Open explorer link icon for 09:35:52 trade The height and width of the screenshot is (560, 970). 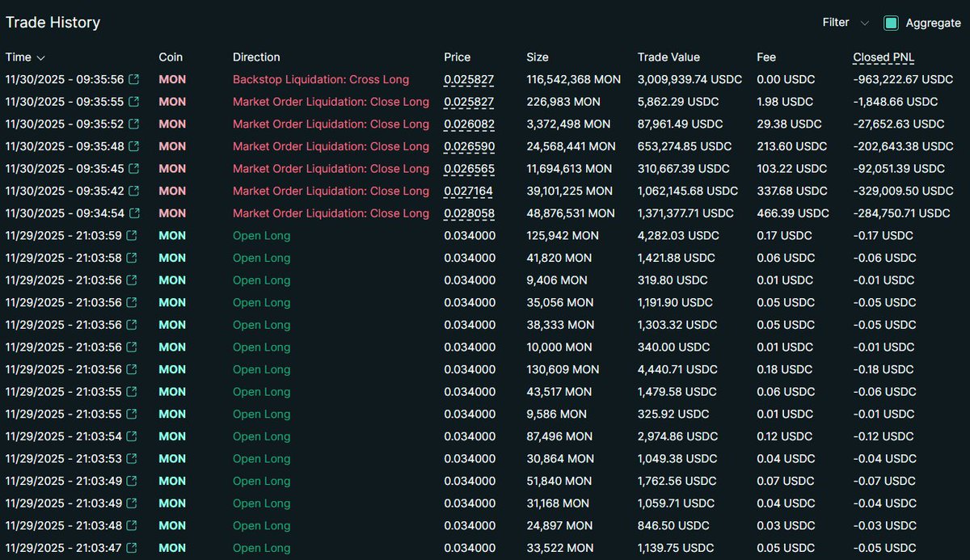tap(134, 124)
